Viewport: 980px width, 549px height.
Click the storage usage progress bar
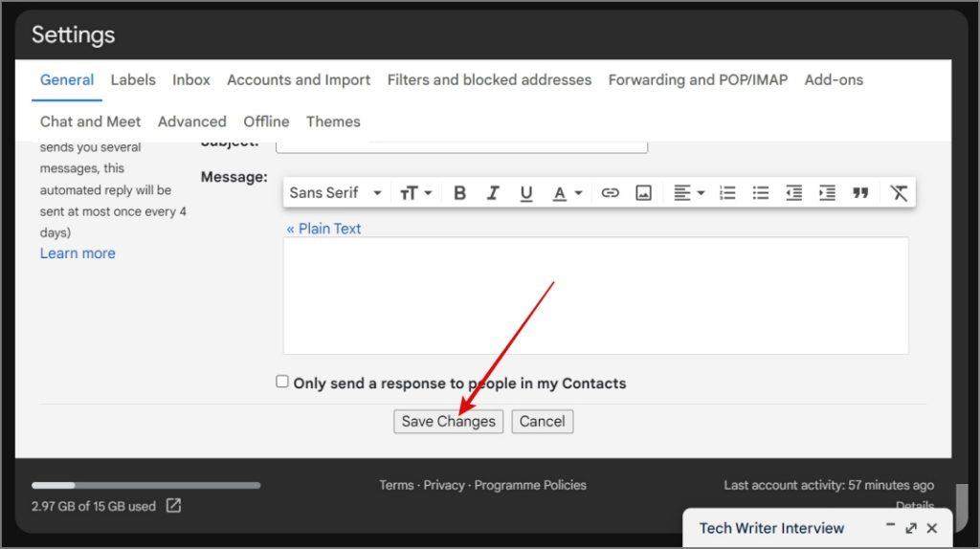pyautogui.click(x=146, y=485)
